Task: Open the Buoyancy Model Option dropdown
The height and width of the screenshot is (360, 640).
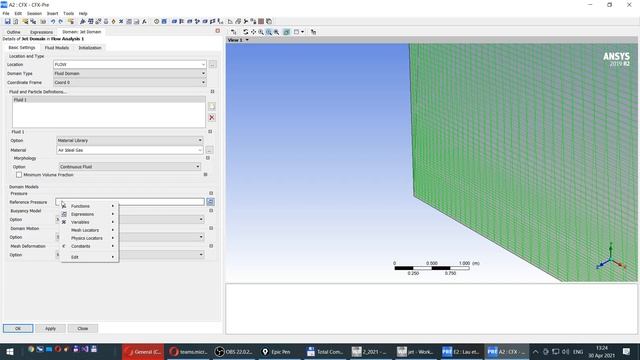Action: (201, 220)
